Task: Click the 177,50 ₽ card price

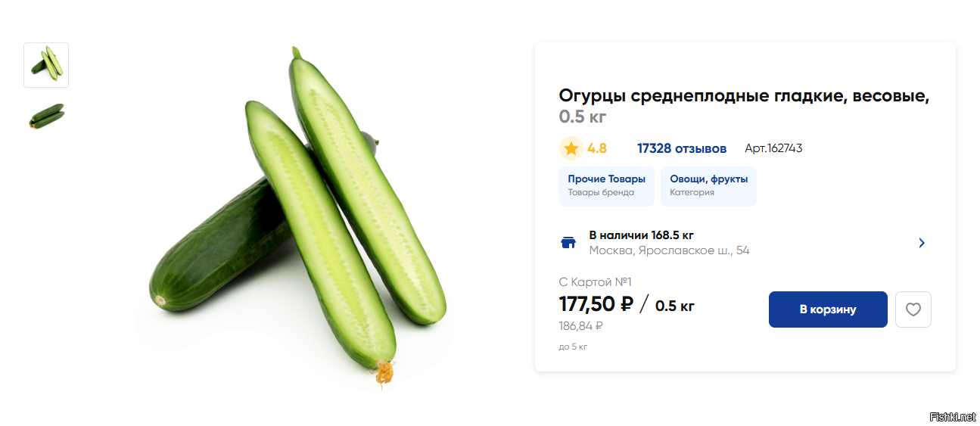Action: tap(596, 304)
